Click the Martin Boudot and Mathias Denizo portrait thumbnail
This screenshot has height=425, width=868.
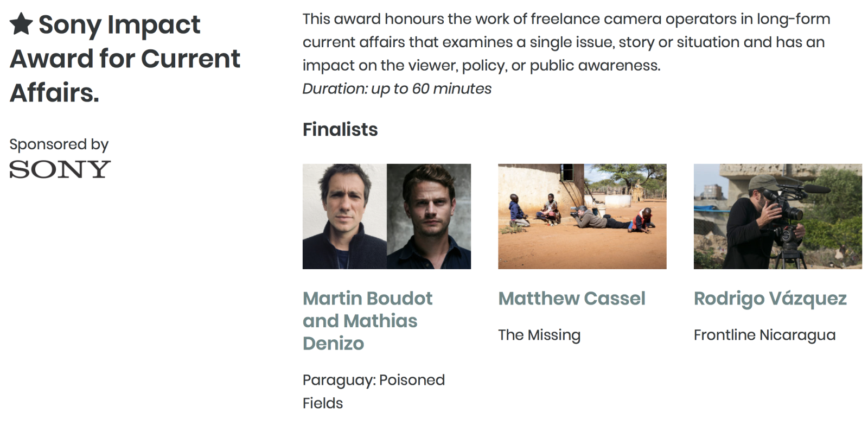click(387, 217)
